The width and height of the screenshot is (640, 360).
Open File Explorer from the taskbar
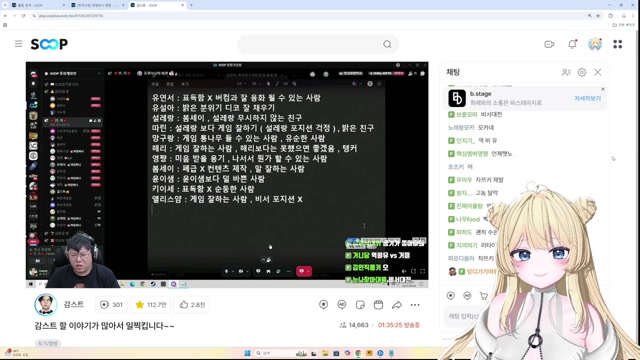click(x=325, y=353)
